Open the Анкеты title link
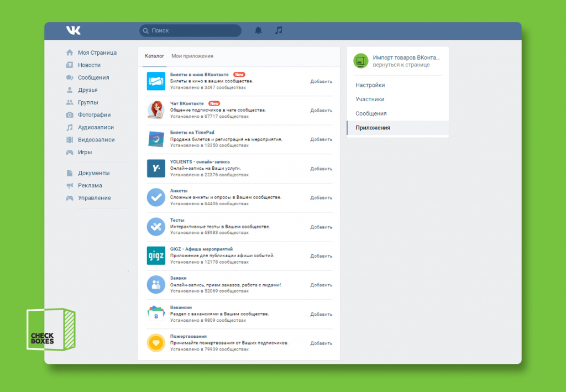566x392 pixels. [x=179, y=191]
